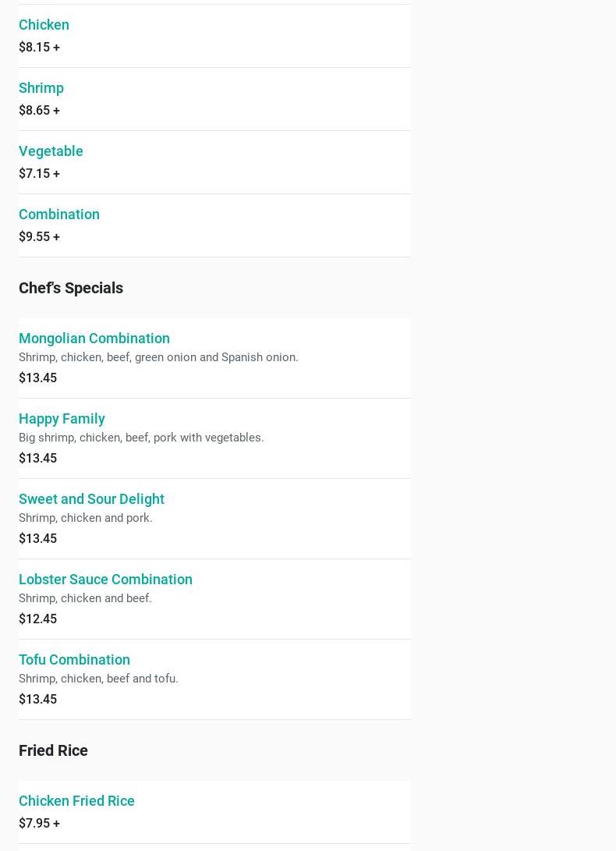Screen dimensions: 616x851
Task: Select the Shrimp item priced $8.65
Action: 41,88
